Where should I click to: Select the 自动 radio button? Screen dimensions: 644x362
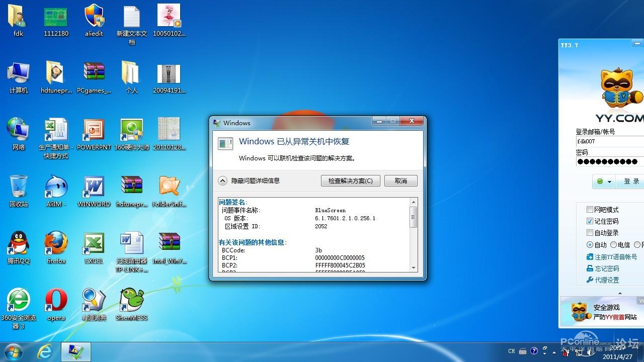coord(590,245)
